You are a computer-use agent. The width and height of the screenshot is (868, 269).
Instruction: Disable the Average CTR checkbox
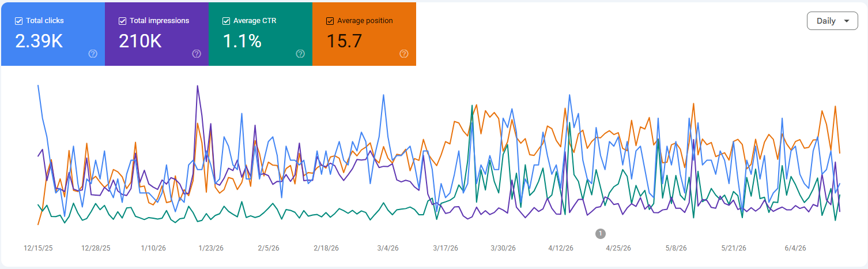[226, 21]
